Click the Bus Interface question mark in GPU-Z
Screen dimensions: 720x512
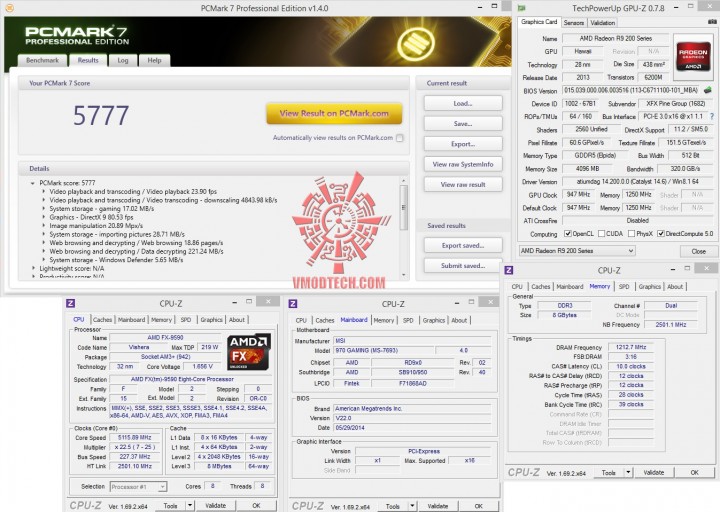tap(712, 117)
